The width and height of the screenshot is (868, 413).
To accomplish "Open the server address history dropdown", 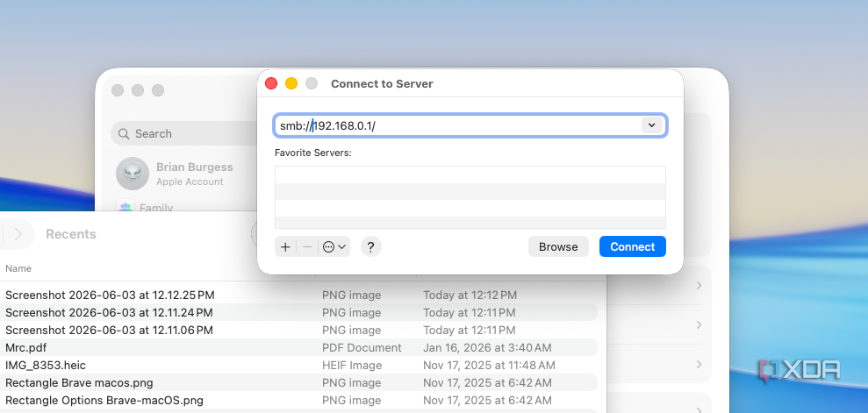I will pos(651,125).
